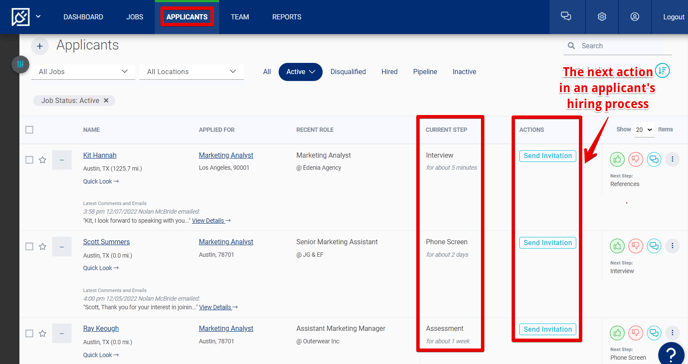The height and width of the screenshot is (364, 688).
Task: Open Quick Look for Scott Summers
Action: pos(101,268)
